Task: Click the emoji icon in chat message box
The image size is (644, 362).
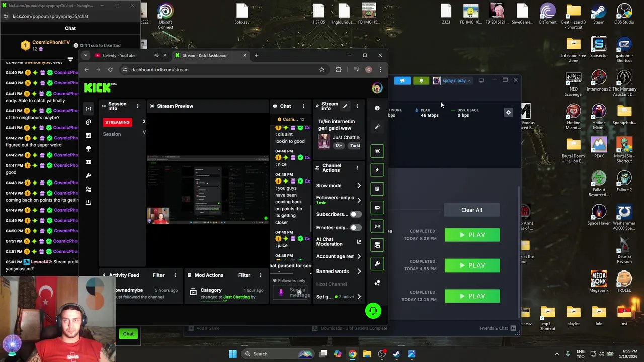Action: point(299,292)
